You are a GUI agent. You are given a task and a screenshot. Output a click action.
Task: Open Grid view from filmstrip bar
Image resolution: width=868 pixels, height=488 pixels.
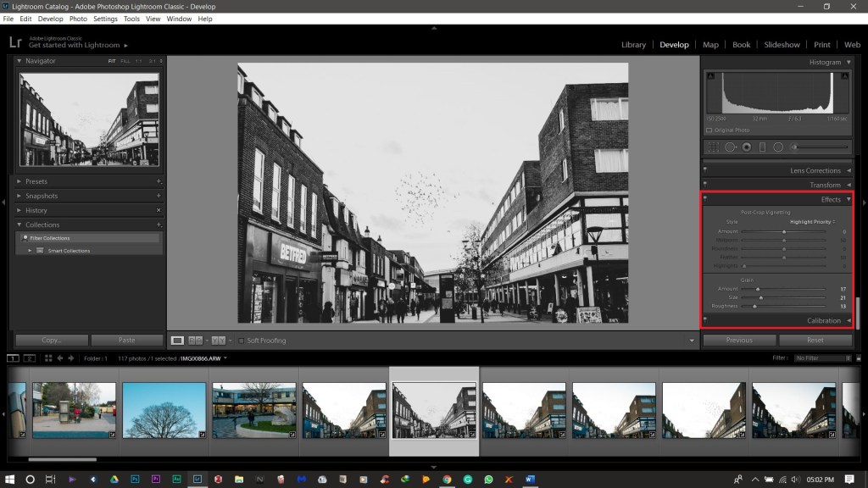48,358
